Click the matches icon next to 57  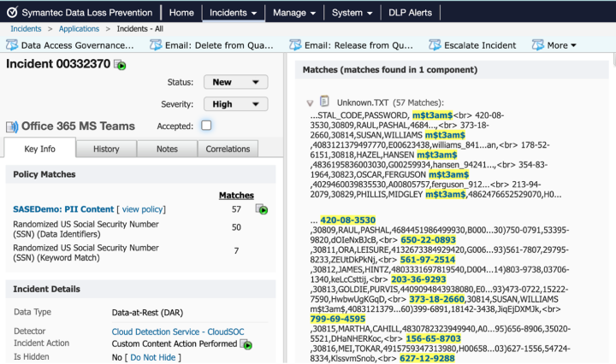tap(262, 209)
